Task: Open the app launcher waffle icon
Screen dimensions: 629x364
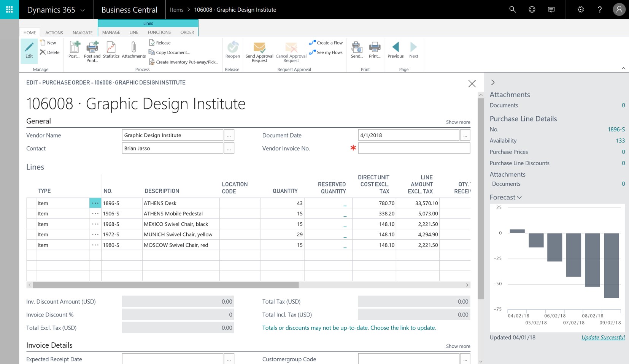Action: point(9,9)
